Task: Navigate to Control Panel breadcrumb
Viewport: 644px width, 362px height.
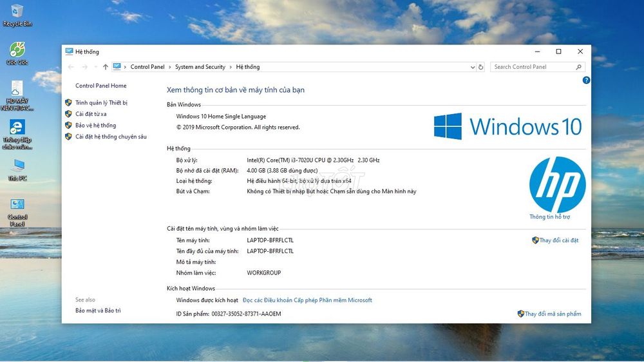Action: click(x=147, y=67)
